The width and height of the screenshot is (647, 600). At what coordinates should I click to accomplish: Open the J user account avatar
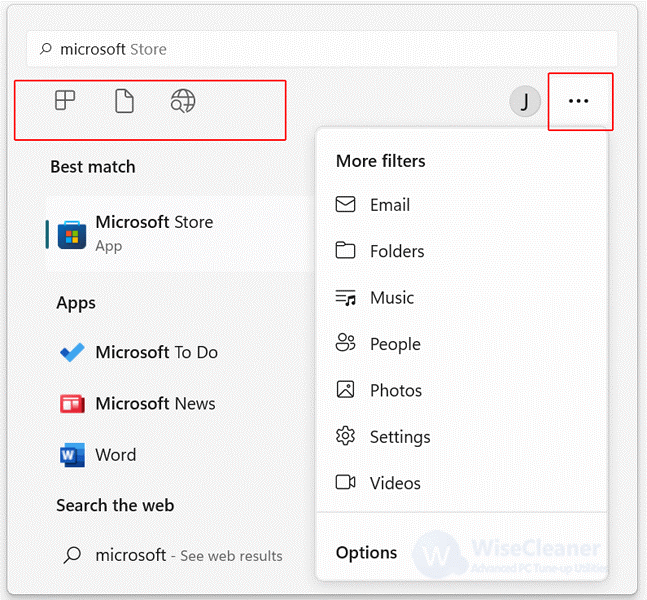click(x=525, y=101)
